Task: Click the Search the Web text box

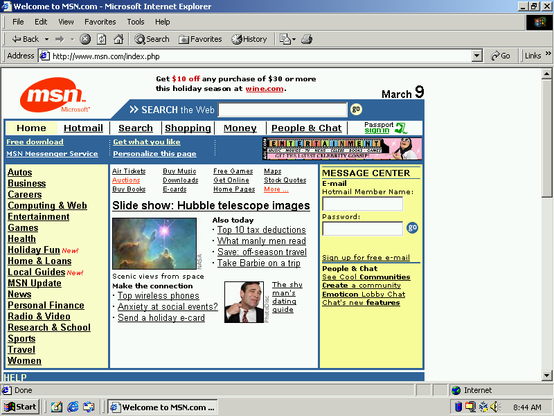Action: click(283, 110)
